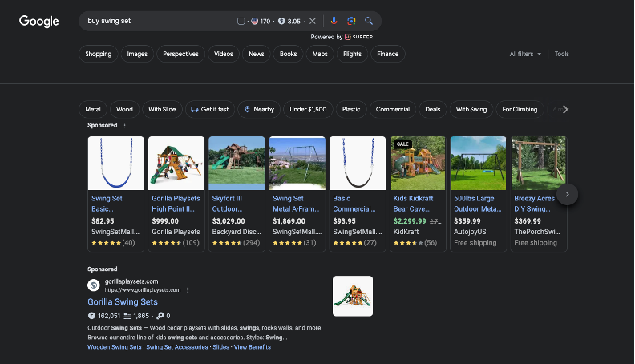Screen dimensions: 635x364
Task: Apply the Under $1,500 filter
Action: click(308, 109)
